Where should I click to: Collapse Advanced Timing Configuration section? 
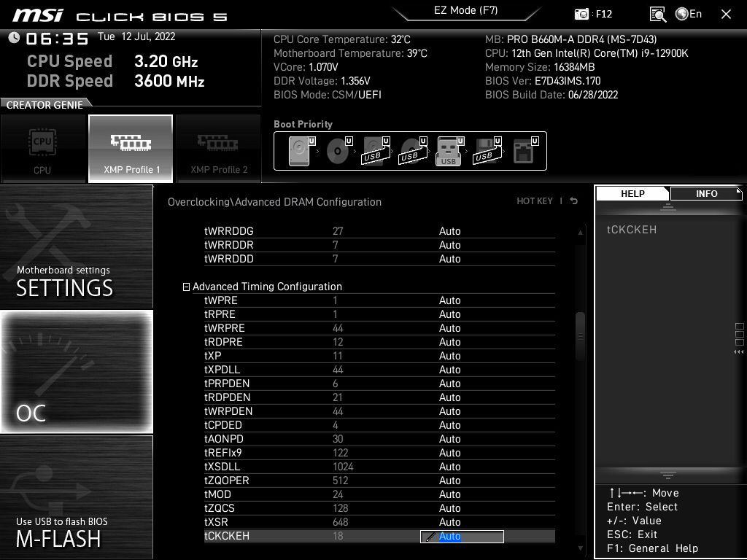186,287
